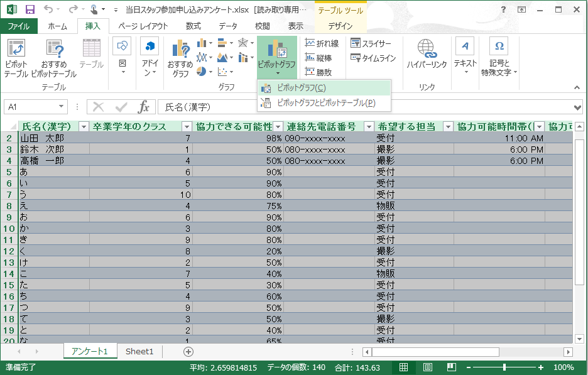Open the 協力できる可能性 filter dropdown
Viewport: 588px width, 375px height.
(x=278, y=127)
